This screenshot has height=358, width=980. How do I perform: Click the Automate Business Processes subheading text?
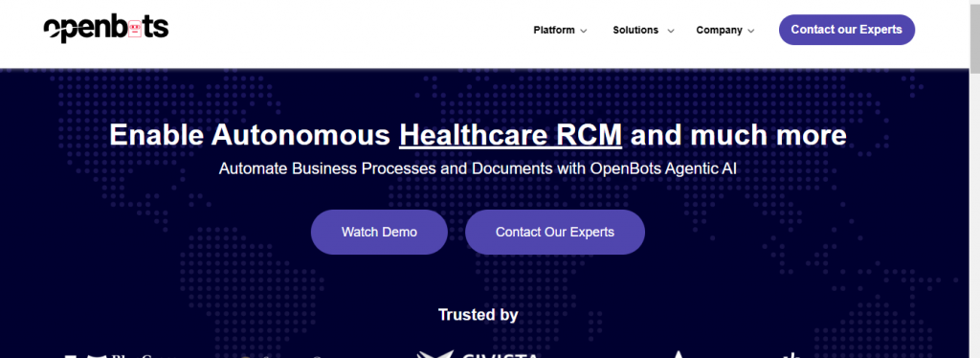pyautogui.click(x=479, y=168)
